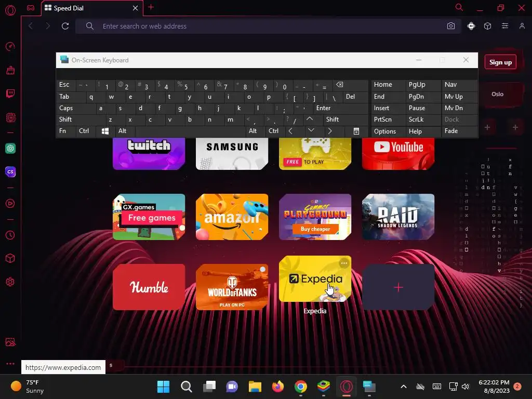Open GX Corner gamepad icon in tab bar

31,8
